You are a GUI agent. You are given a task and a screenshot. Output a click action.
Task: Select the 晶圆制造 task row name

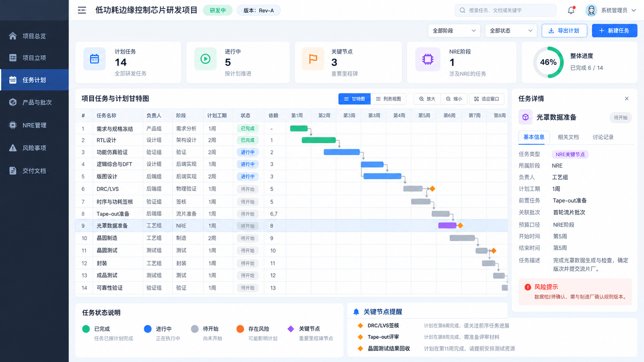pyautogui.click(x=107, y=238)
